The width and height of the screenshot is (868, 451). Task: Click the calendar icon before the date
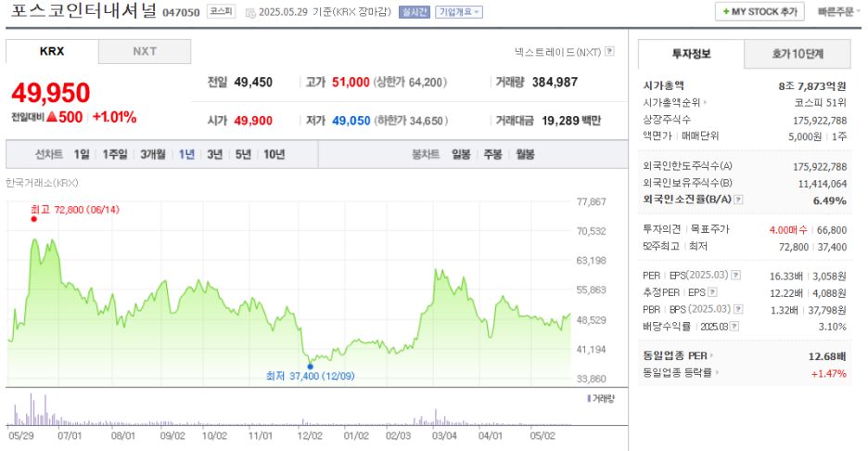click(249, 12)
